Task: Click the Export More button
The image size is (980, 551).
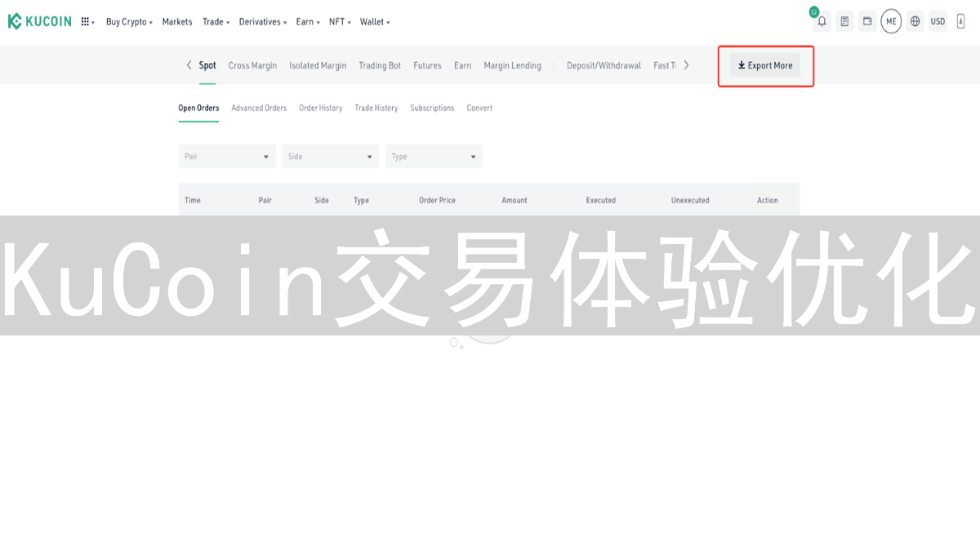Action: (x=765, y=65)
